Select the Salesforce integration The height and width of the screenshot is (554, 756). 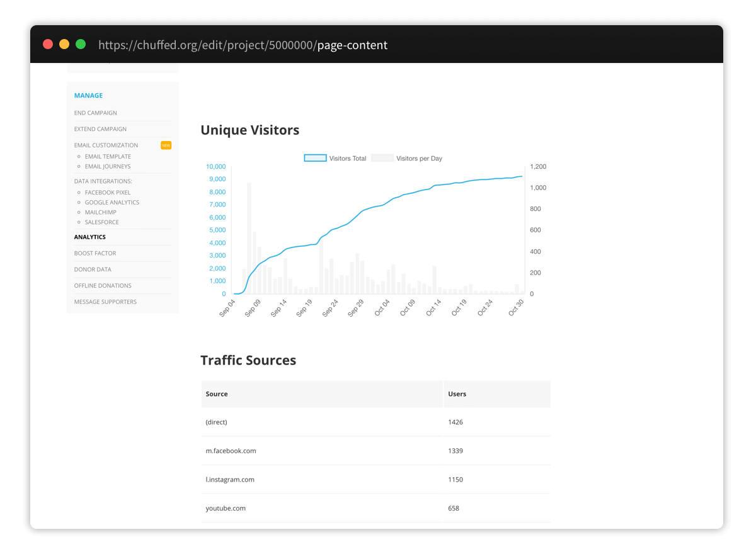coord(102,222)
